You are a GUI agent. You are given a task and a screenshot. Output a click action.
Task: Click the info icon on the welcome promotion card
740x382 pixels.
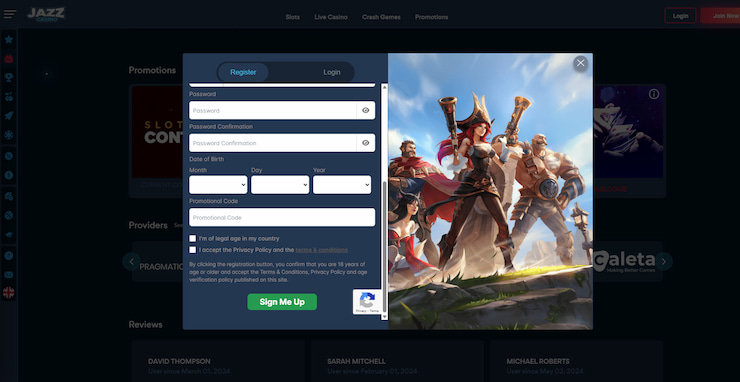(x=654, y=94)
